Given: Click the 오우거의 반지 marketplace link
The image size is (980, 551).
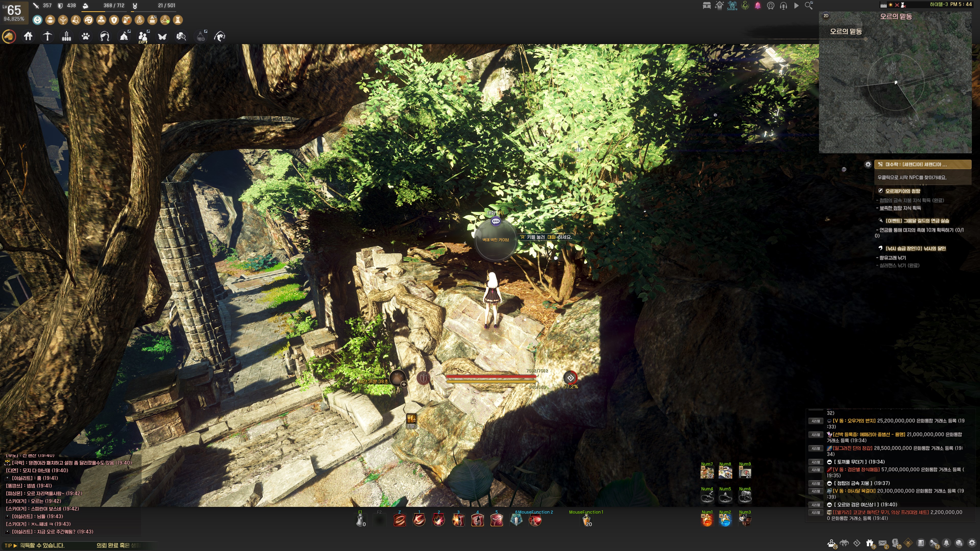Looking at the screenshot, I should coord(854,421).
